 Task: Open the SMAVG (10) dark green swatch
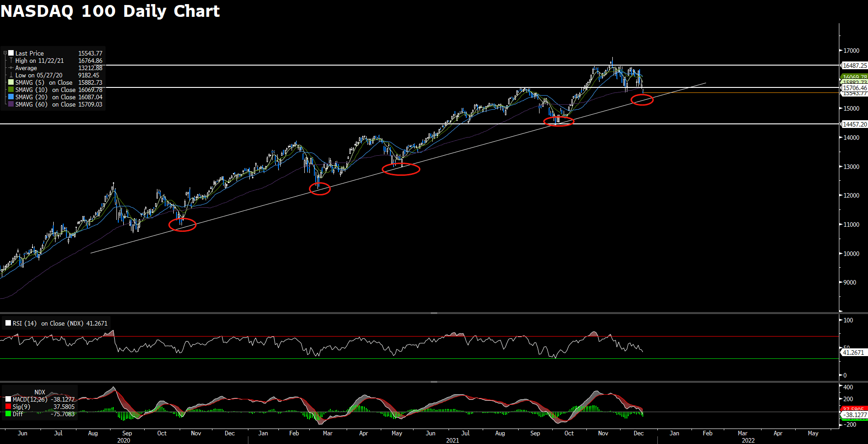pyautogui.click(x=11, y=89)
